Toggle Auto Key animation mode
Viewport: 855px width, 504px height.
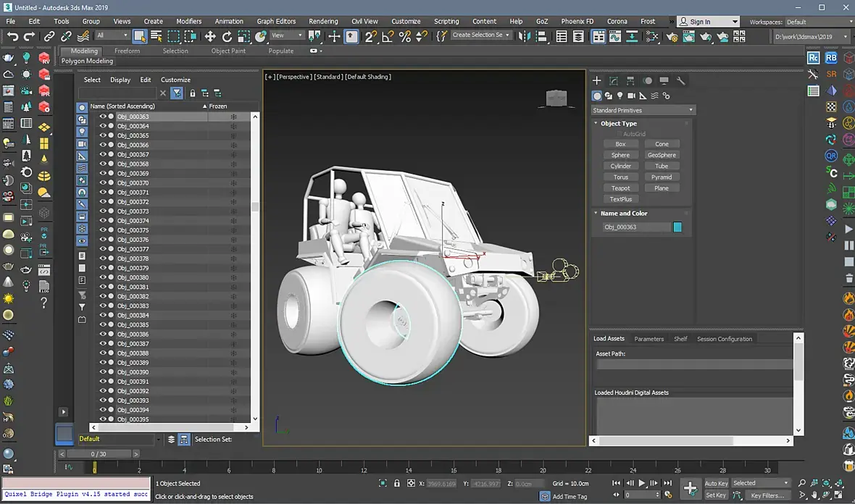tap(716, 483)
